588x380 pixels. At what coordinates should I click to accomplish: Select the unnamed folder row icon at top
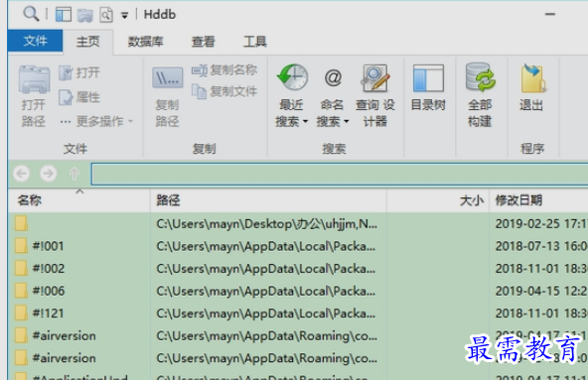click(x=22, y=223)
